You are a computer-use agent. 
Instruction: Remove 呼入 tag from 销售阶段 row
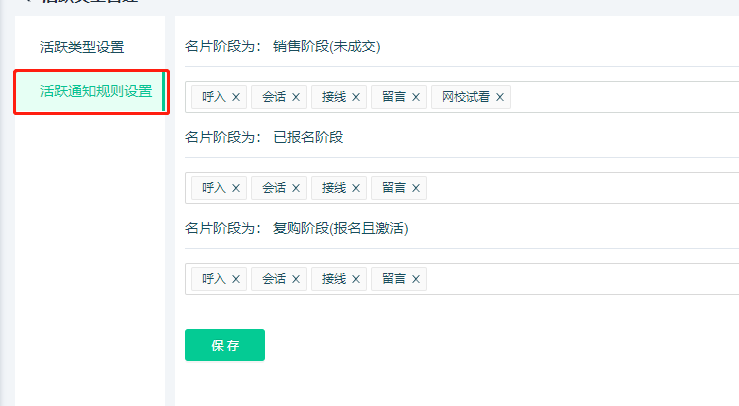click(236, 97)
